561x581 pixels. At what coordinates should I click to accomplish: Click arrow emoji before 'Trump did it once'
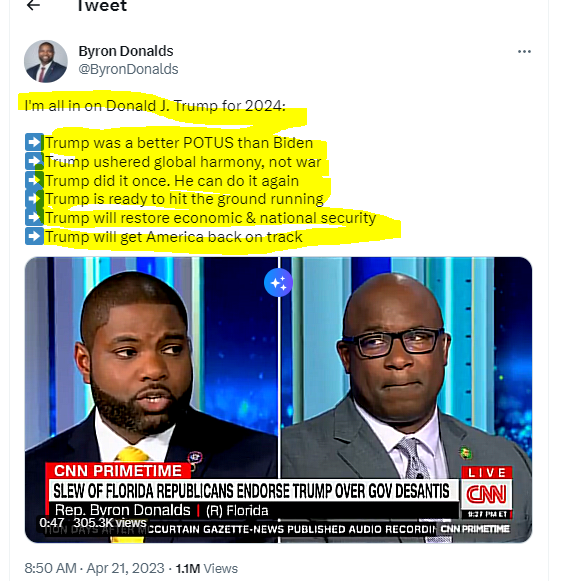pos(34,180)
